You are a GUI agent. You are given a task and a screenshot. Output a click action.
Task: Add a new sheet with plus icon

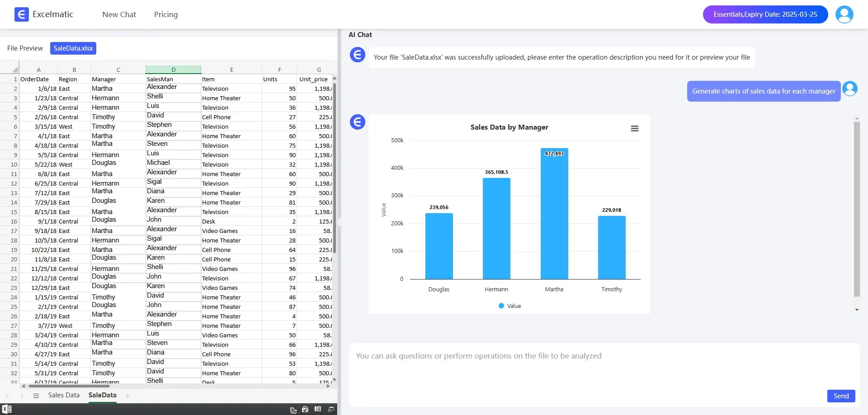coord(128,396)
